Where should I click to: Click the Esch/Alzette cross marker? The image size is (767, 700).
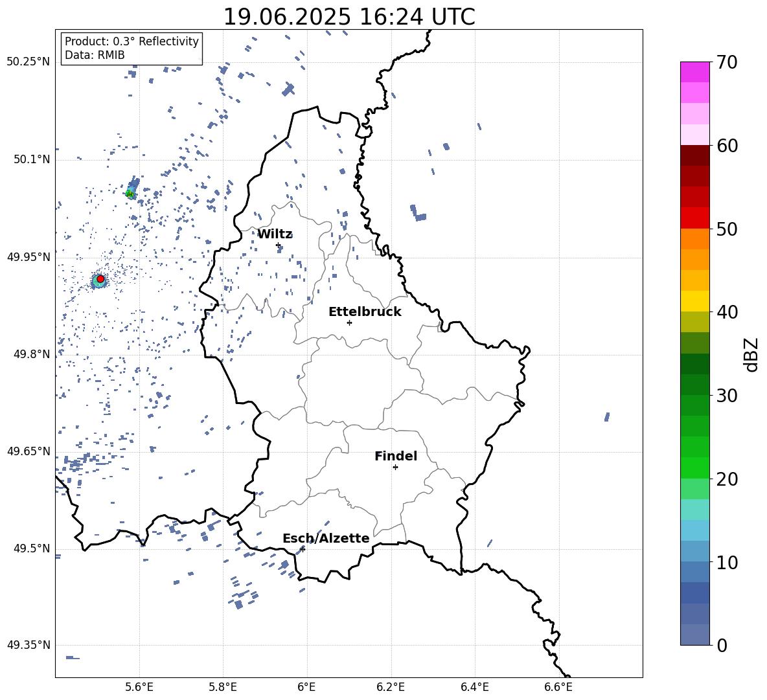coord(303,549)
